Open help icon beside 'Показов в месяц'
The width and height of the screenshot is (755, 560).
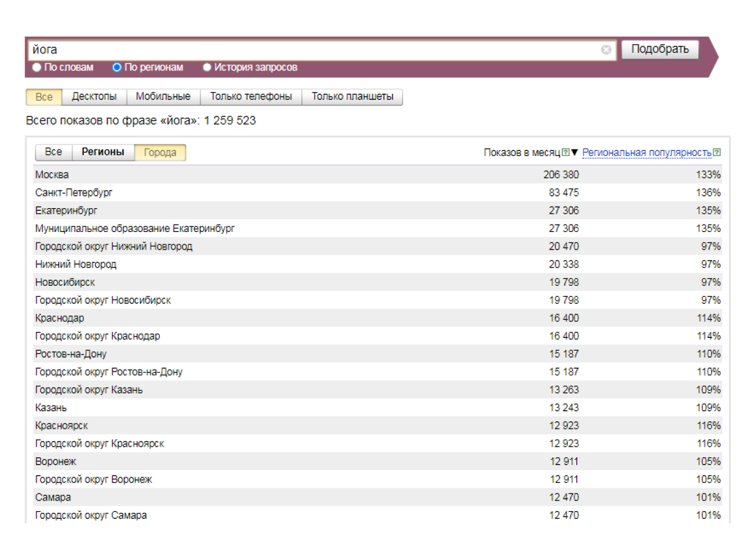coord(565,153)
